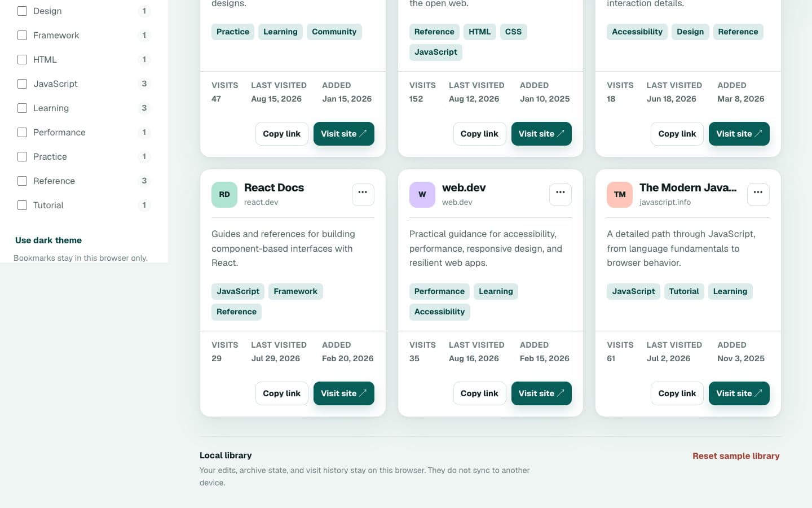Click Reset sample library

736,456
